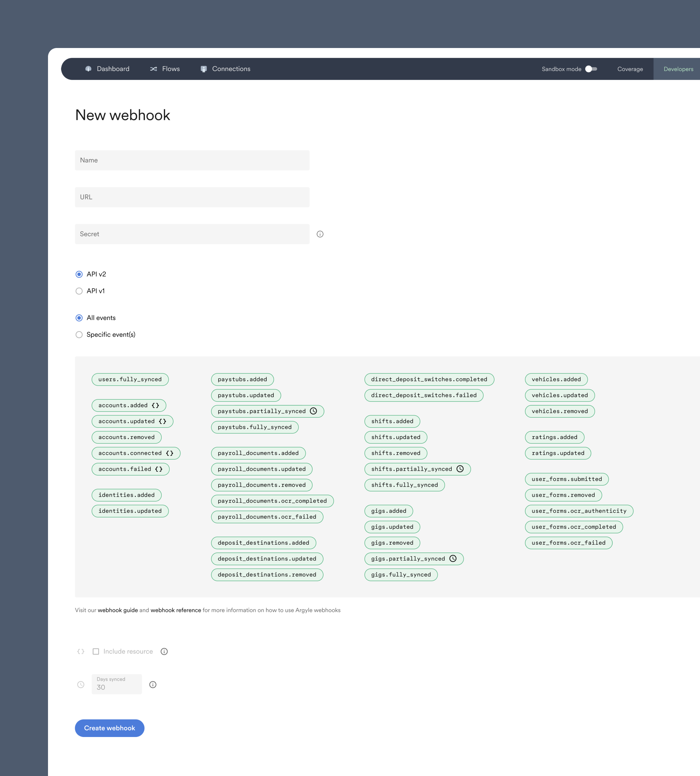Open the webhook guide link
The width and height of the screenshot is (700, 776).
coord(118,610)
